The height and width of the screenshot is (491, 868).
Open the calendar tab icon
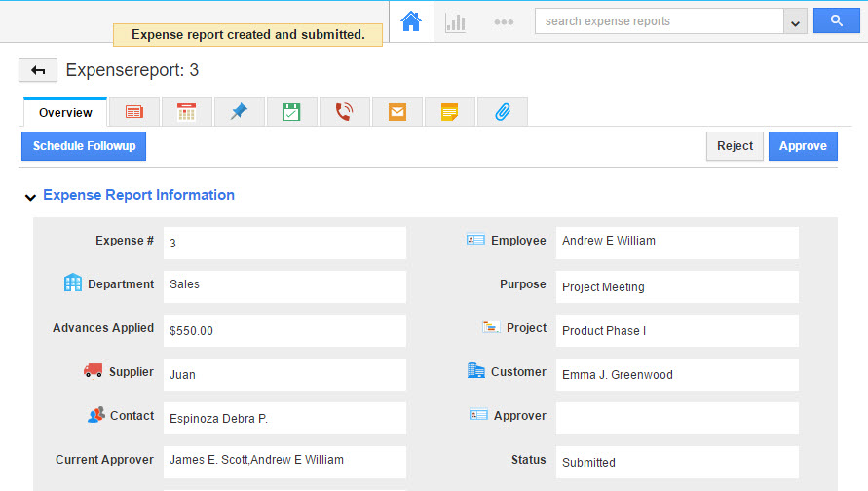(x=186, y=112)
